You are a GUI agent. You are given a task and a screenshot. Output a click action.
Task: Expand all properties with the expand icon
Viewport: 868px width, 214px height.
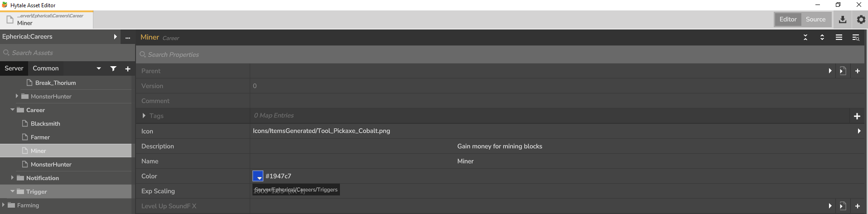(x=822, y=37)
